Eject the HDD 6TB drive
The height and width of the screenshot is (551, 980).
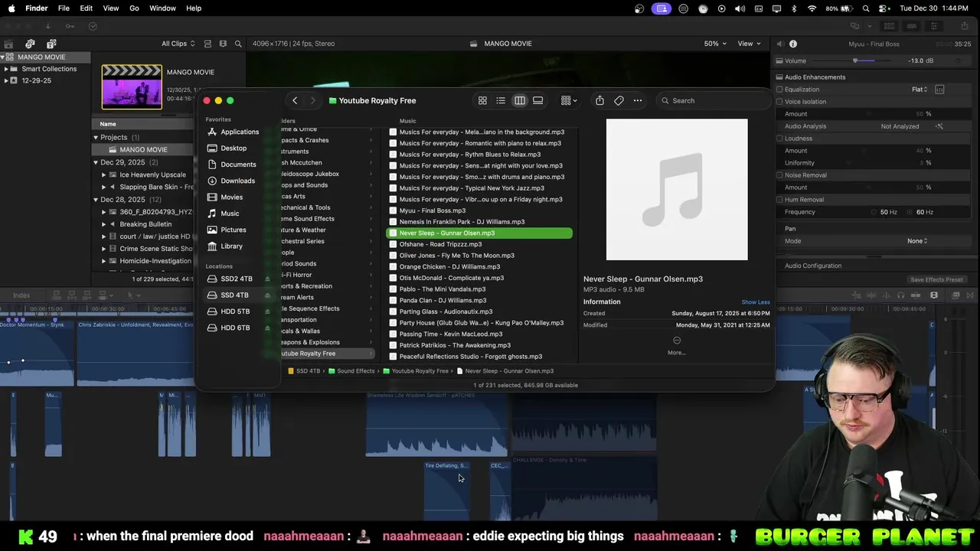coord(267,328)
